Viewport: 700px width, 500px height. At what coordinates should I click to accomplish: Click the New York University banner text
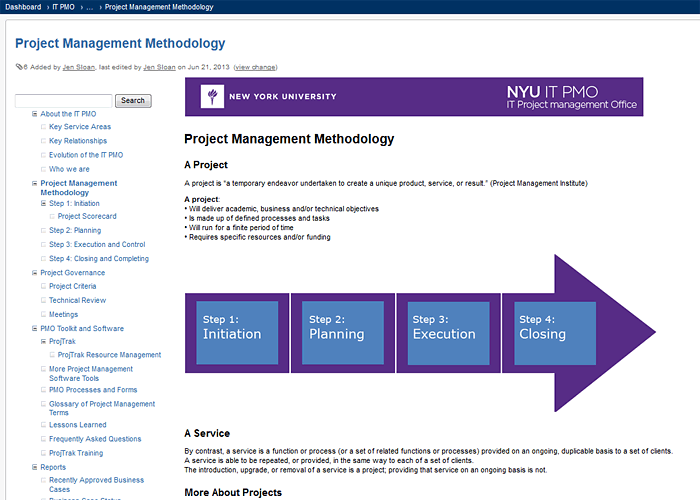pyautogui.click(x=283, y=96)
